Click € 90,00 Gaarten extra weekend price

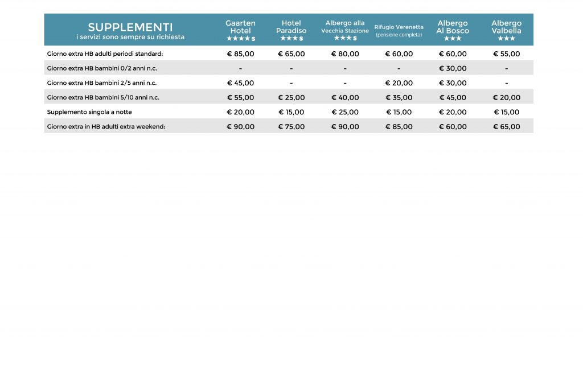point(241,127)
